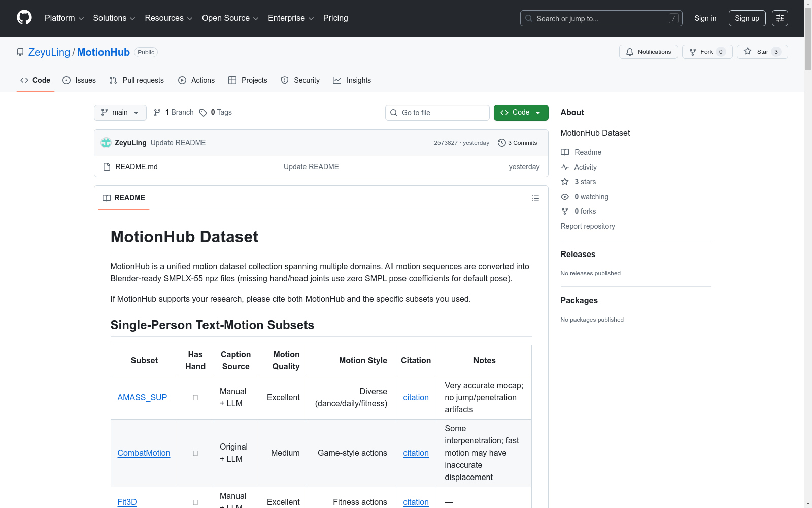The height and width of the screenshot is (508, 812).
Task: Click Has Hand checkbox in Fit3D row
Action: tap(195, 502)
